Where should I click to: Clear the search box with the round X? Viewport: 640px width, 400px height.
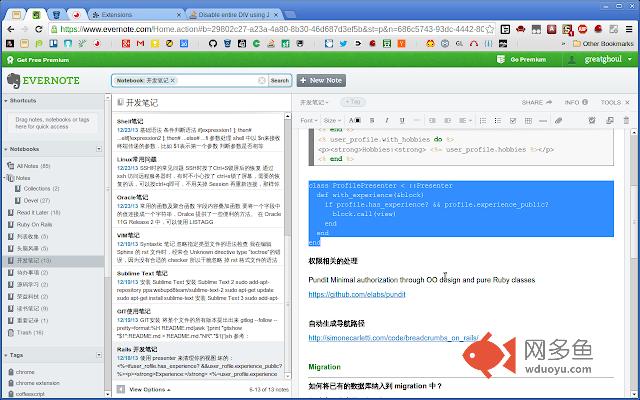click(x=262, y=80)
